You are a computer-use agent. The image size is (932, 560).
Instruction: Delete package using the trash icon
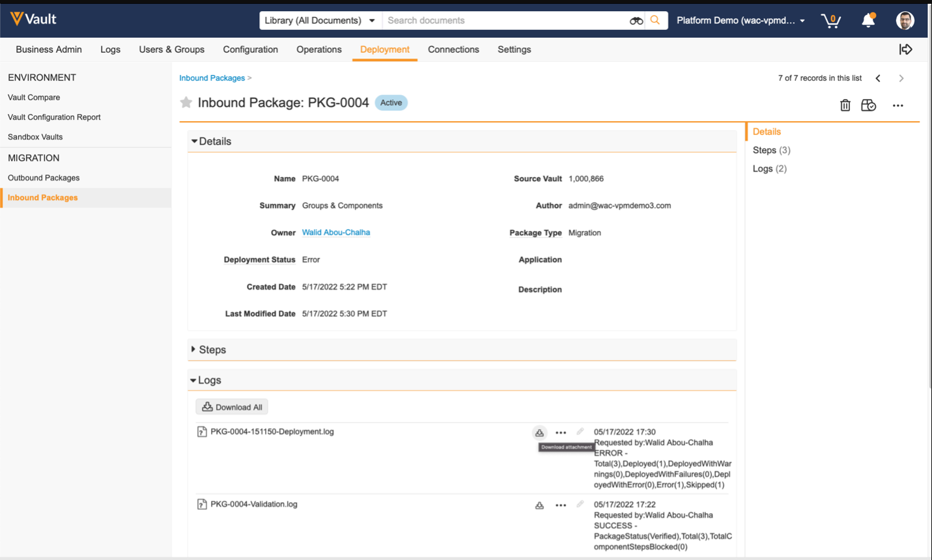pos(845,105)
